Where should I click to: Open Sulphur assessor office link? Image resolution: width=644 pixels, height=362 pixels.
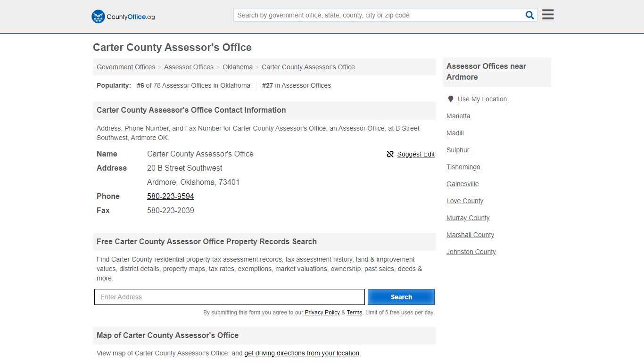coord(458,150)
